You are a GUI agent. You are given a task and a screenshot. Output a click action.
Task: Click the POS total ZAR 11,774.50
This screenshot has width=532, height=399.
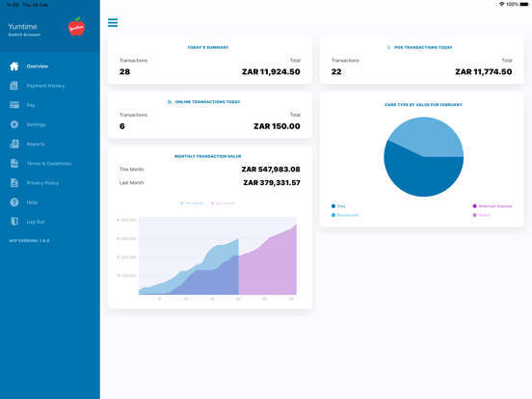coord(484,72)
